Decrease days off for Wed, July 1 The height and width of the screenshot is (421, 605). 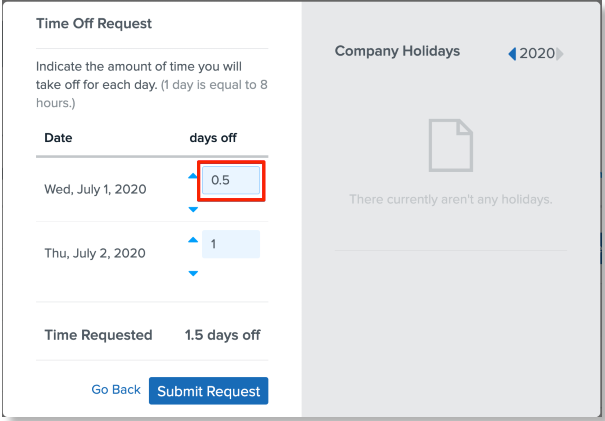(x=193, y=209)
